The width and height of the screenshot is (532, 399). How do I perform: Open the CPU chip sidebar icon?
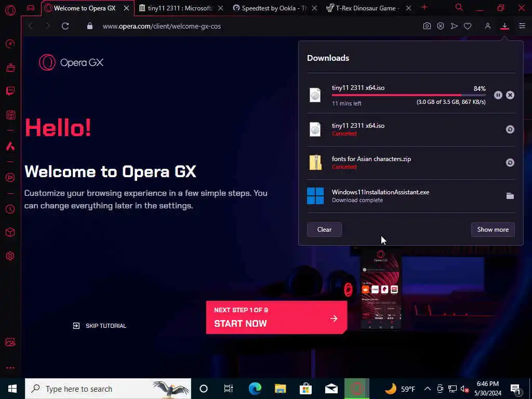10,115
